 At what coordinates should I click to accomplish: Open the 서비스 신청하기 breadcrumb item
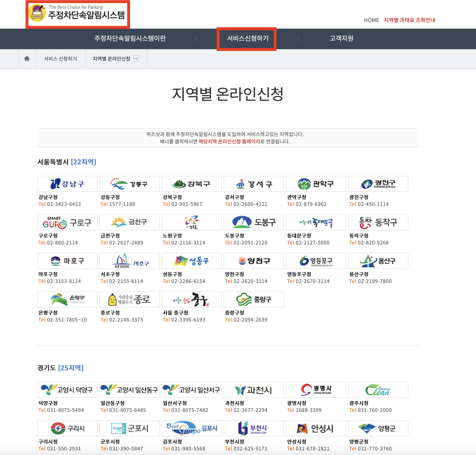point(60,59)
